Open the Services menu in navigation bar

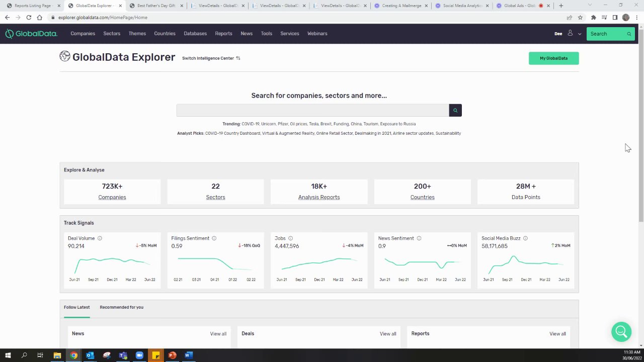289,34
